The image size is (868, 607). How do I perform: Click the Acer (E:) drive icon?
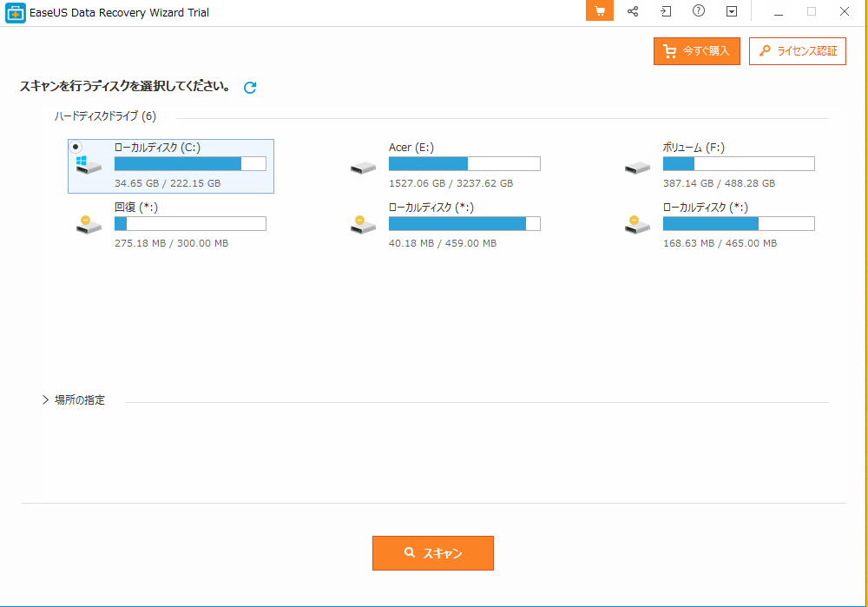[x=363, y=167]
